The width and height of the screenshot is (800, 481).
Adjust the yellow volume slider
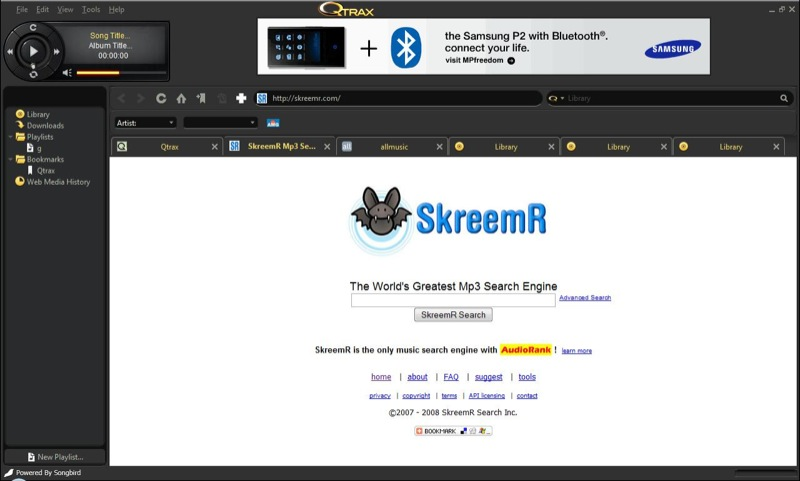pos(121,73)
